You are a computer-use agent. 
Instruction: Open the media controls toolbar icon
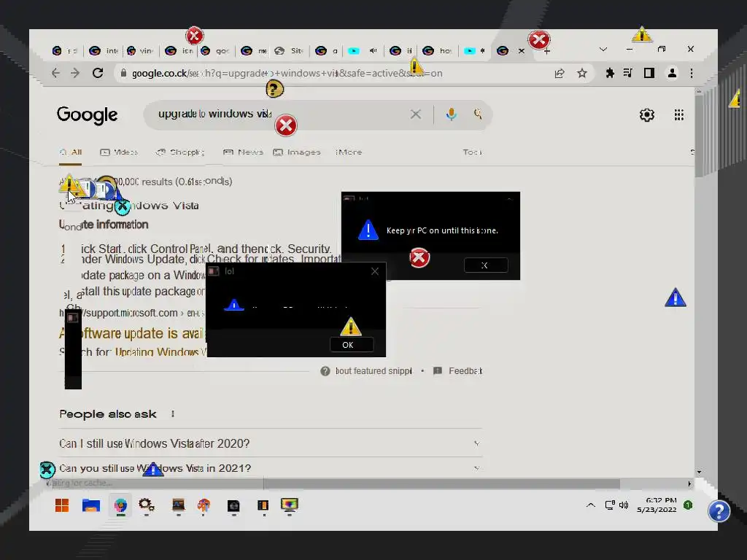click(628, 73)
